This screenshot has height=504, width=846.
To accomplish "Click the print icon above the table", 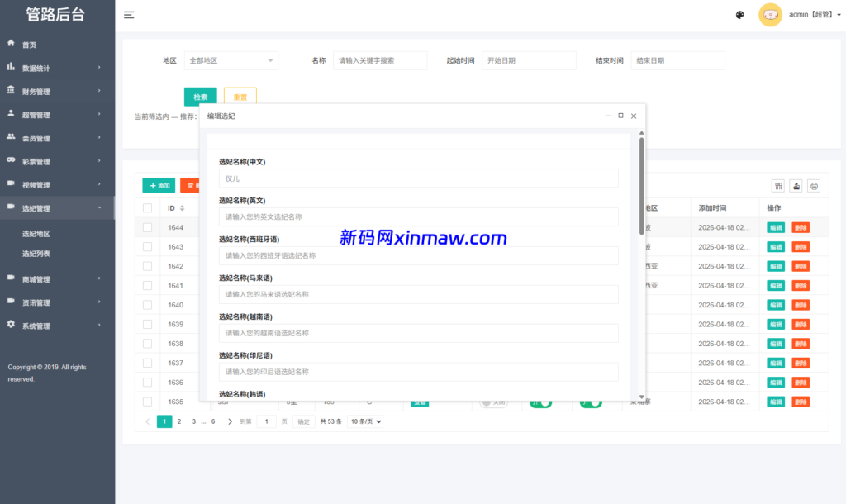I will click(813, 185).
